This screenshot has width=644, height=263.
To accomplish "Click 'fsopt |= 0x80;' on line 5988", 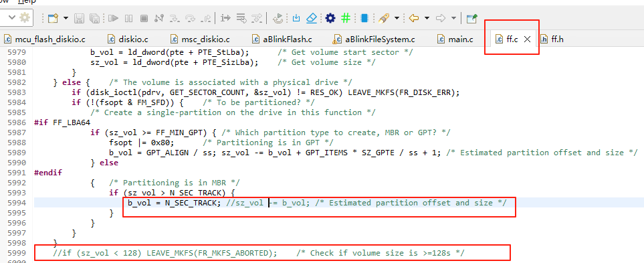I will 142,143.
